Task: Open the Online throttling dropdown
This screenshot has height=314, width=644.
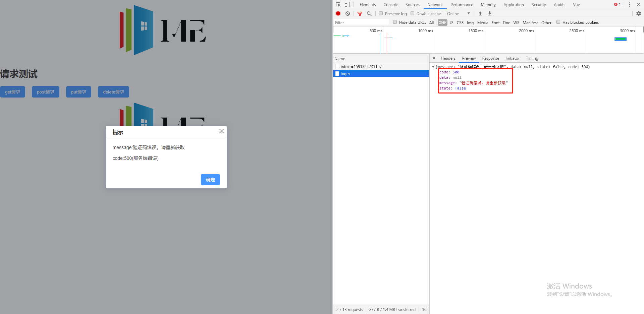Action: [459, 14]
